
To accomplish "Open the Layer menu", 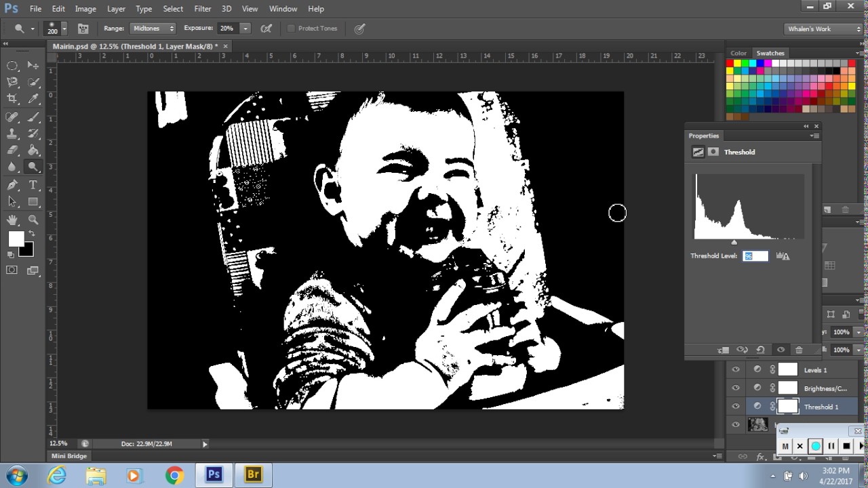I will tap(116, 9).
